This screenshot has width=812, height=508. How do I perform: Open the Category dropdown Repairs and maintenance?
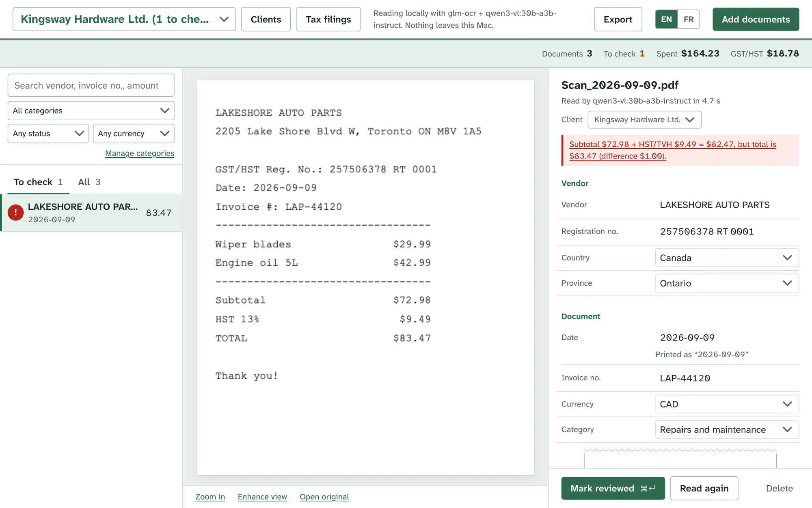[727, 430]
